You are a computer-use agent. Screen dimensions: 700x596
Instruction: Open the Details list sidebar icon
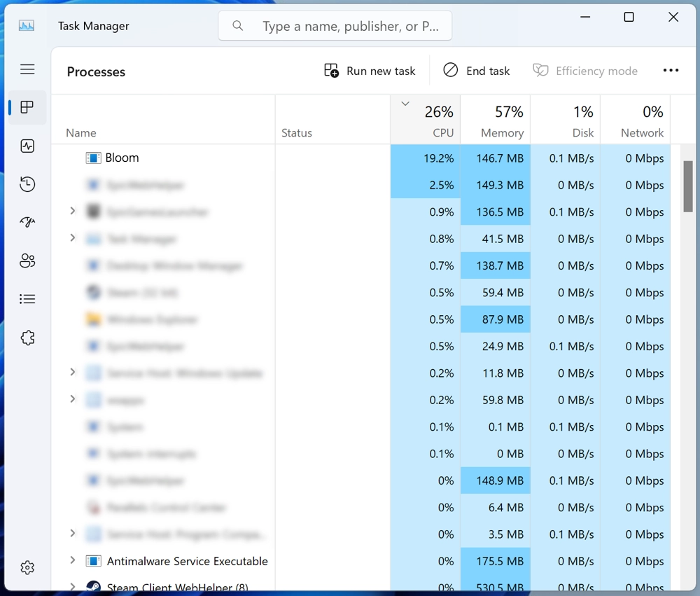tap(27, 299)
